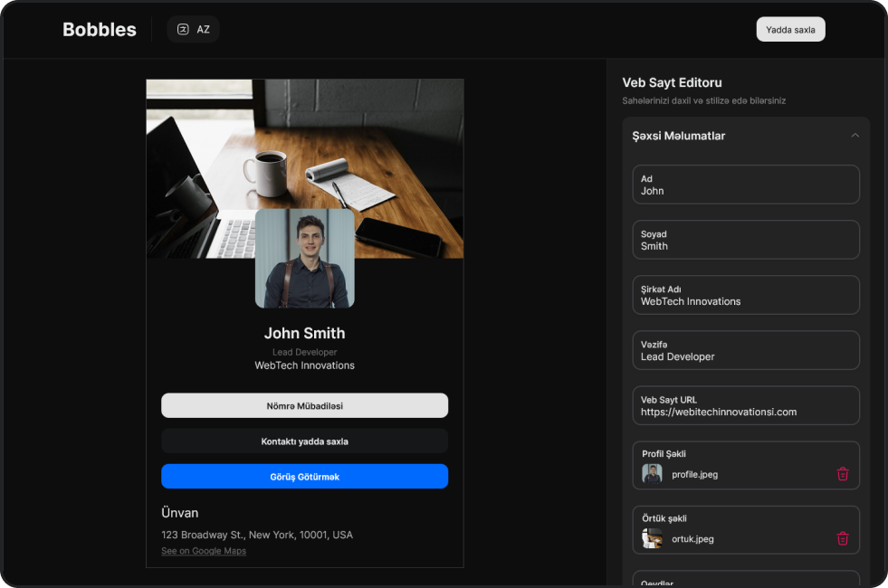
Task: Delete the profile.jpeg image with trash icon
Action: tap(843, 474)
